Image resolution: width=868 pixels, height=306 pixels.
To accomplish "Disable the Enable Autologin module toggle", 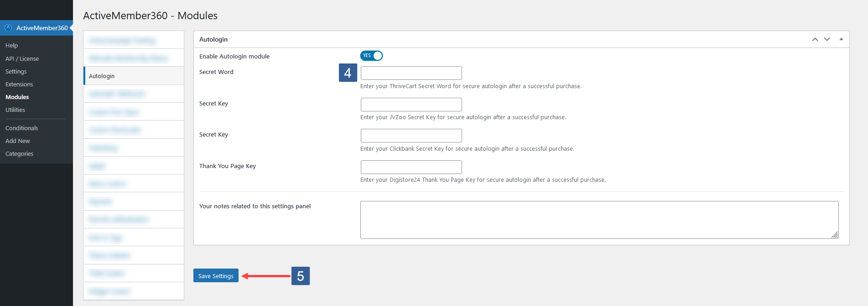I will coord(371,55).
